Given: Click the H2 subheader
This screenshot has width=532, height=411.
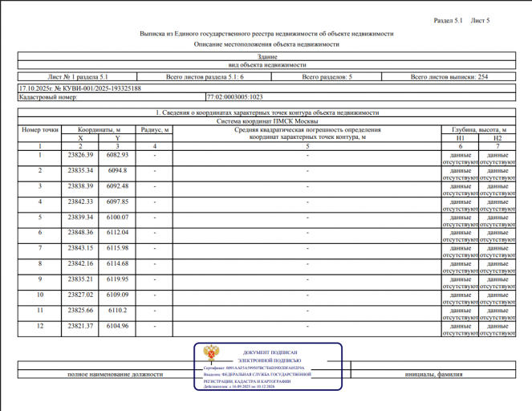Looking at the screenshot, I should click(497, 138).
